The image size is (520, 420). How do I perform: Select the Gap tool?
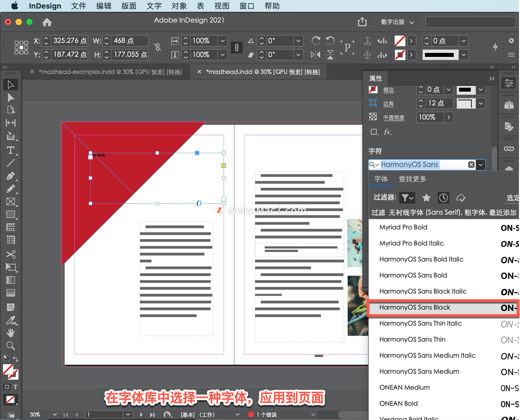click(11, 123)
